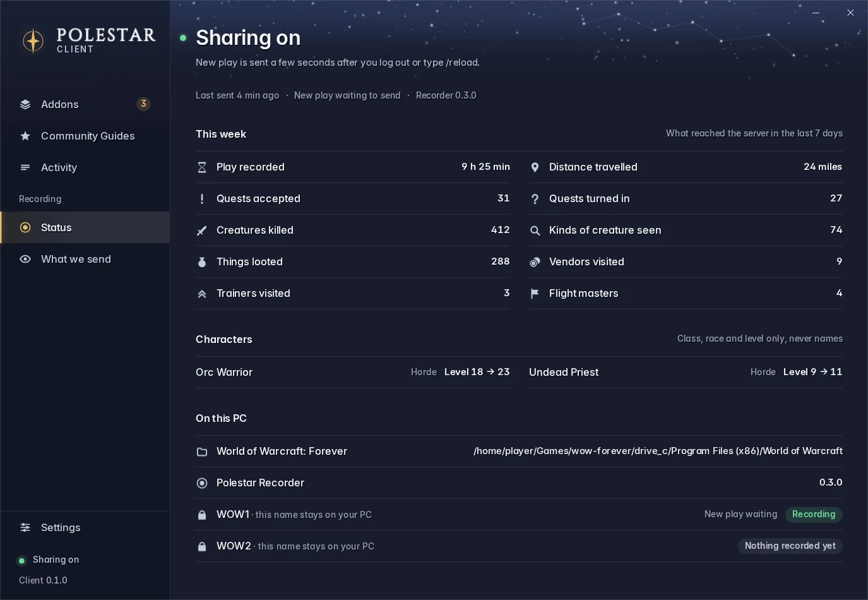Select the Status page in sidebar
The image size is (868, 600).
(x=85, y=227)
